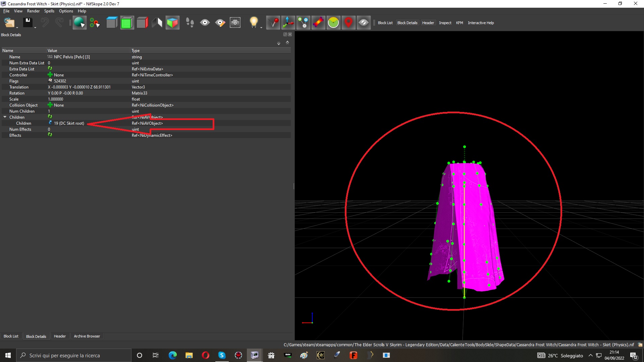Switch to the bottom Block Details tab

36,336
